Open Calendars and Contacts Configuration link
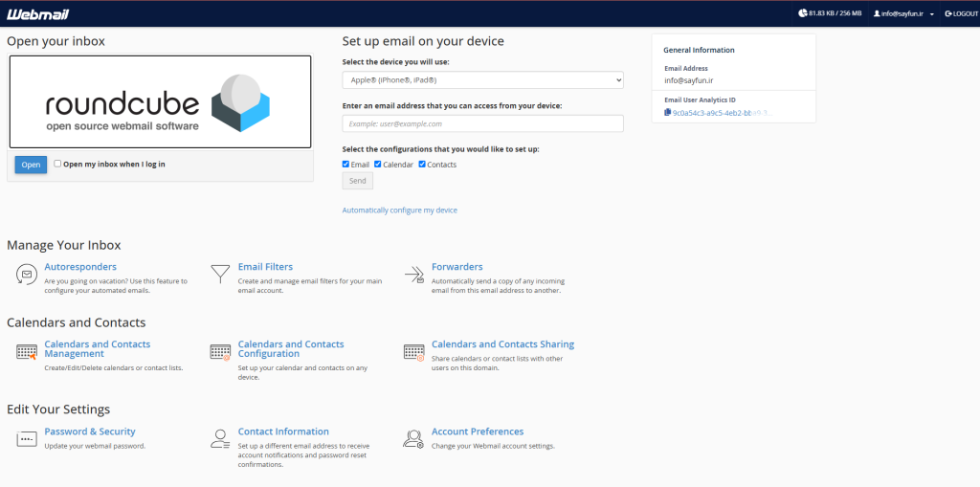The height and width of the screenshot is (487, 980). coord(291,349)
